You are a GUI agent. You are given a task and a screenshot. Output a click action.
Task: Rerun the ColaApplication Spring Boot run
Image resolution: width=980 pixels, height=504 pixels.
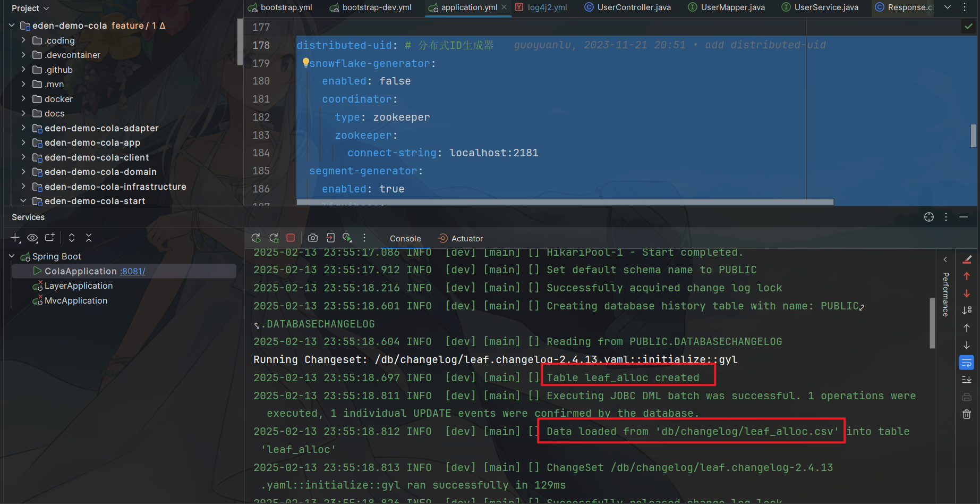(255, 238)
